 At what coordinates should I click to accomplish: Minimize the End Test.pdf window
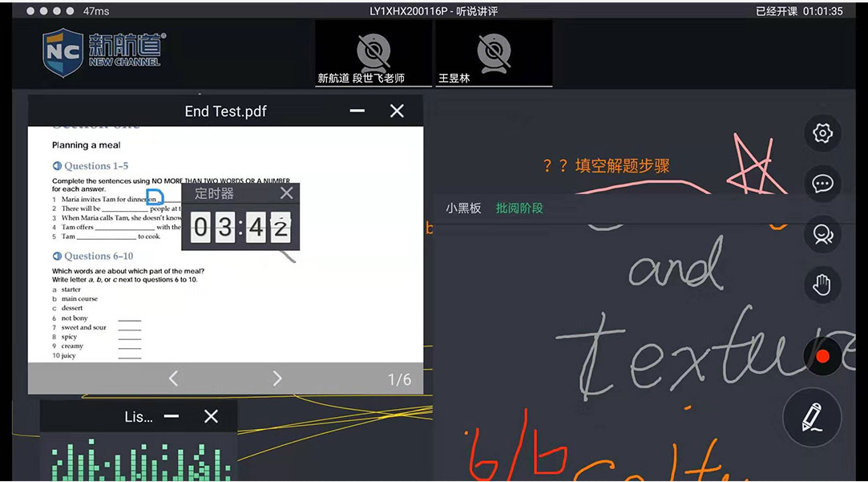tap(357, 111)
